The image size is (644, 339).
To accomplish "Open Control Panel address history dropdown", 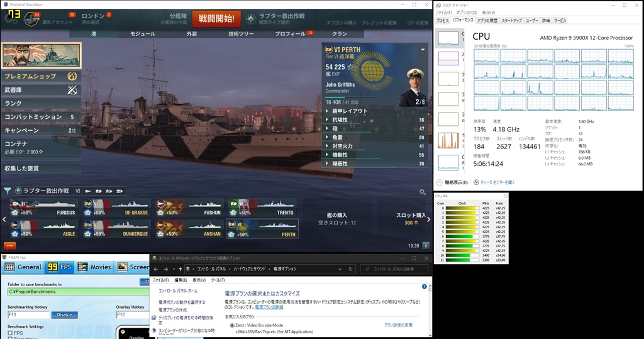I will pos(340,269).
